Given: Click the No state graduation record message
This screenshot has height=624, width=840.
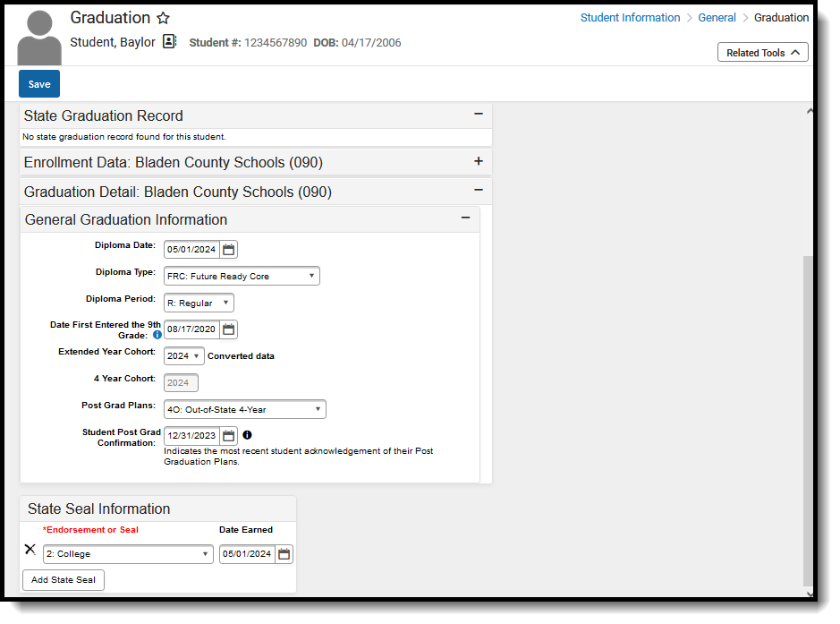Looking at the screenshot, I should [x=123, y=137].
